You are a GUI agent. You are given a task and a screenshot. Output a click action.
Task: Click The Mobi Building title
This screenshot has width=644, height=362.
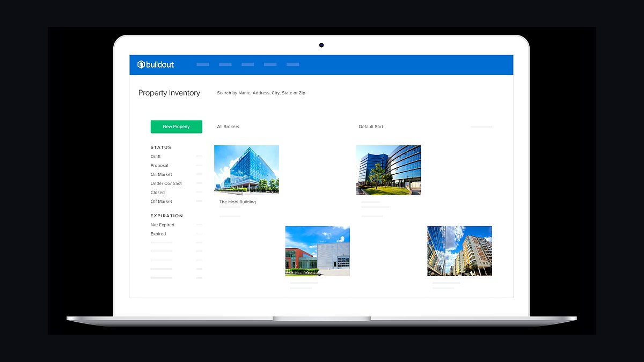coord(237,202)
